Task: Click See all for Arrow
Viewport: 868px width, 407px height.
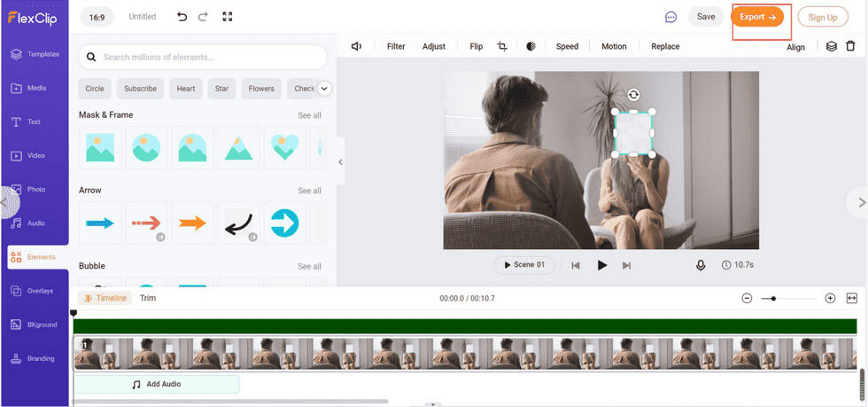Action: [x=309, y=191]
